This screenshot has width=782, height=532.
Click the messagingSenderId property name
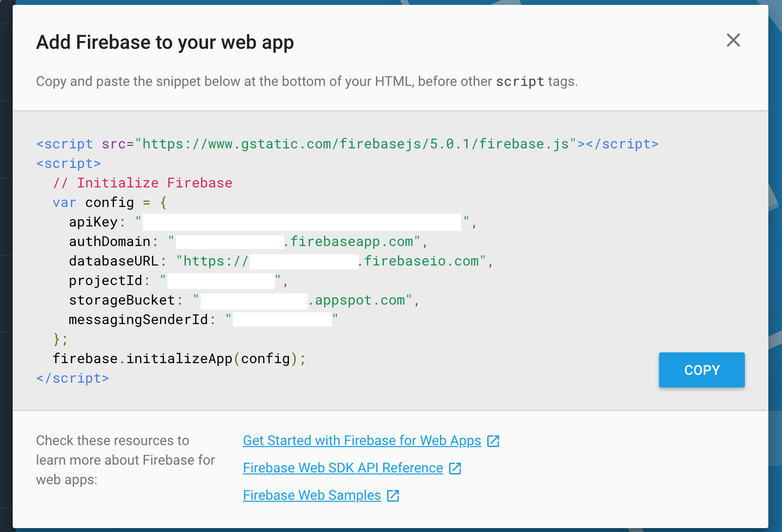139,320
